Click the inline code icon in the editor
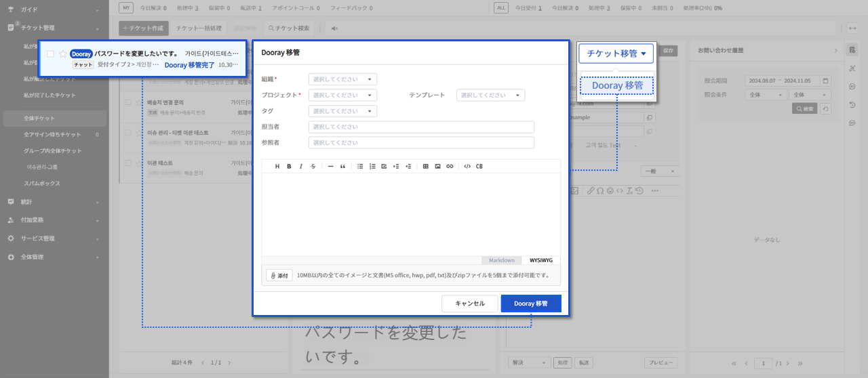The image size is (868, 378). (x=467, y=166)
